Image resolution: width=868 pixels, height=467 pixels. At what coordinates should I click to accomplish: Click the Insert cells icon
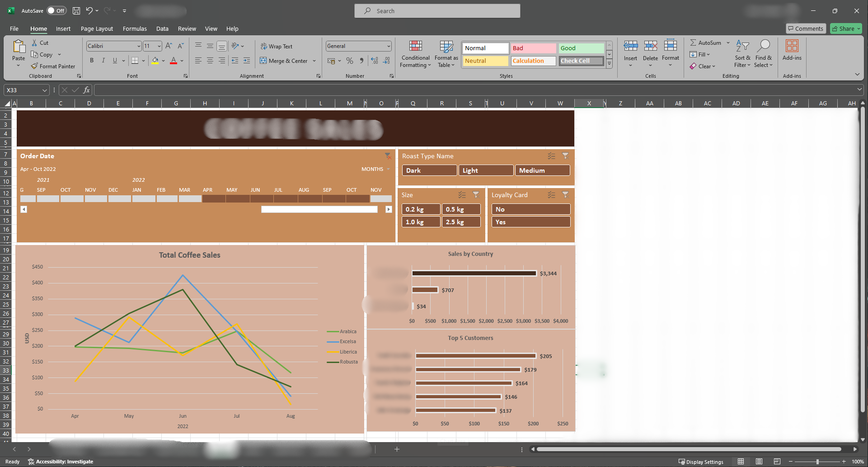click(x=630, y=46)
